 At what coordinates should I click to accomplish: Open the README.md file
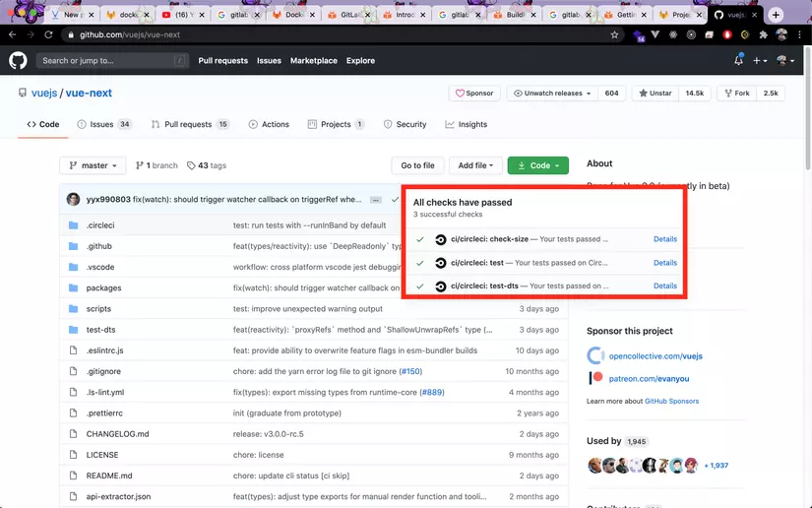(109, 476)
